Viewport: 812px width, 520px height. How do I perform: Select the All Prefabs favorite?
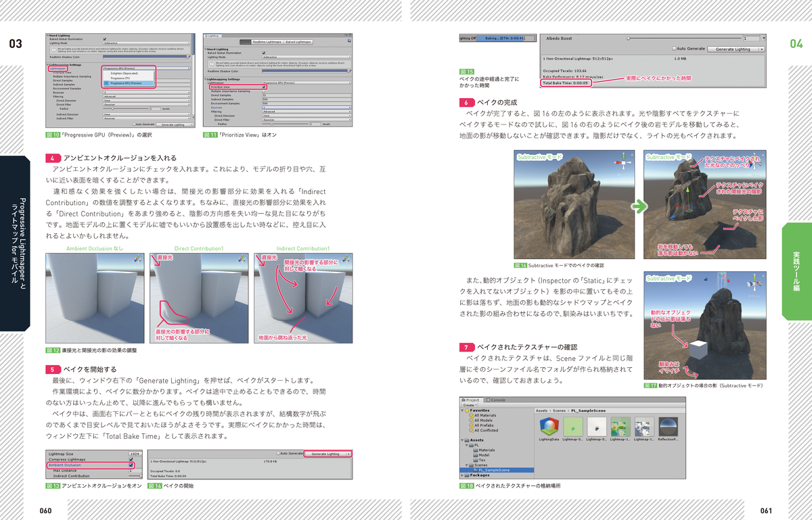484,425
